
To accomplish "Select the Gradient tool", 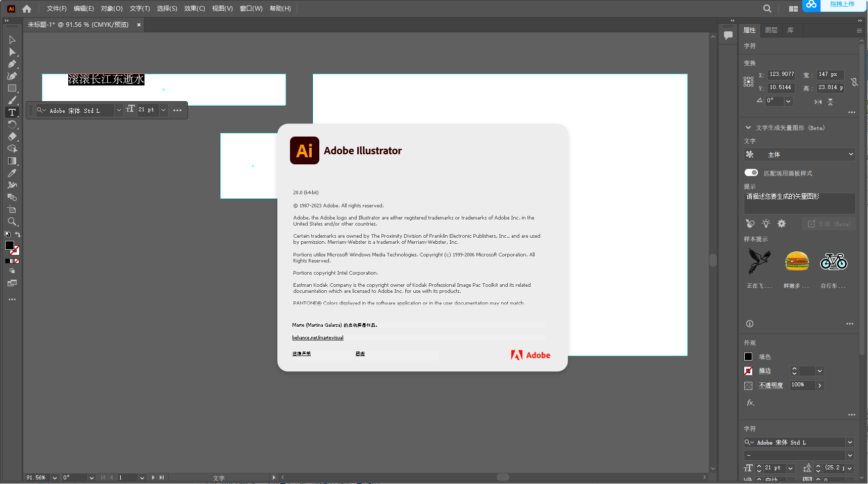I will (x=12, y=161).
